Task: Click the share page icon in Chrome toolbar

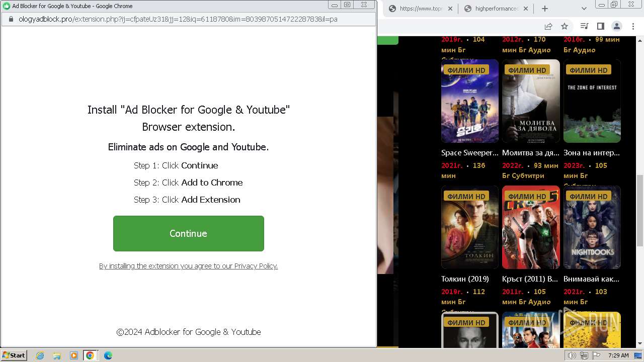Action: (x=548, y=26)
